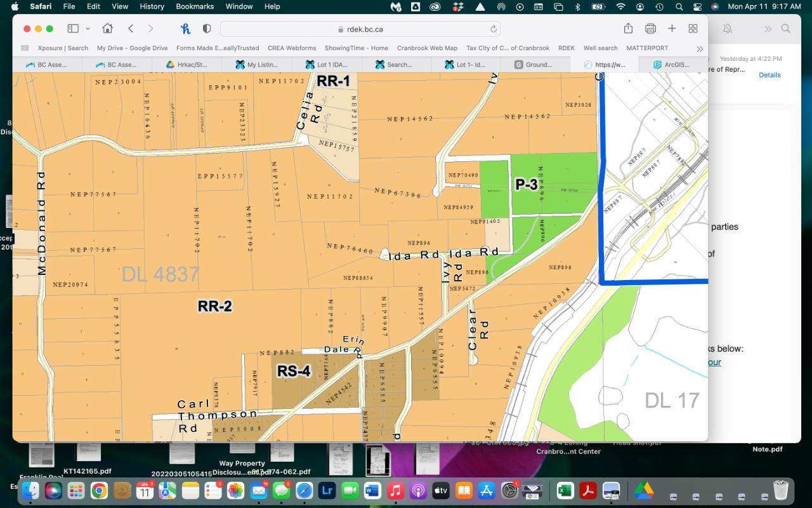Show the tab overview grid

click(x=693, y=29)
